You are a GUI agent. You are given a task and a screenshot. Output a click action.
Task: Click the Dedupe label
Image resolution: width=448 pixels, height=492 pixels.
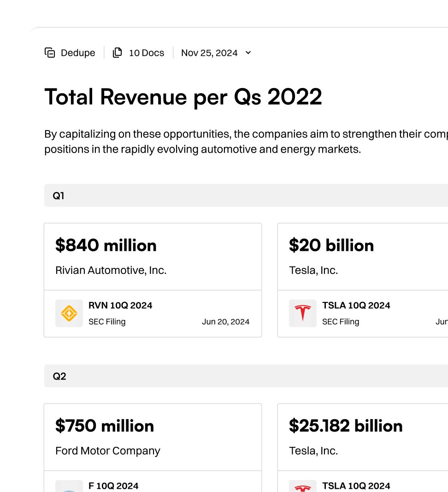coord(78,53)
